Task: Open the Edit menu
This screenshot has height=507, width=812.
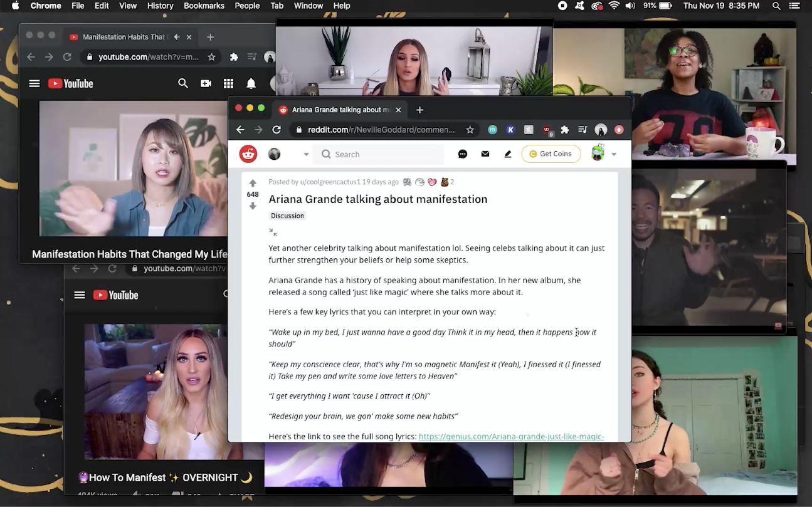Action: (102, 6)
